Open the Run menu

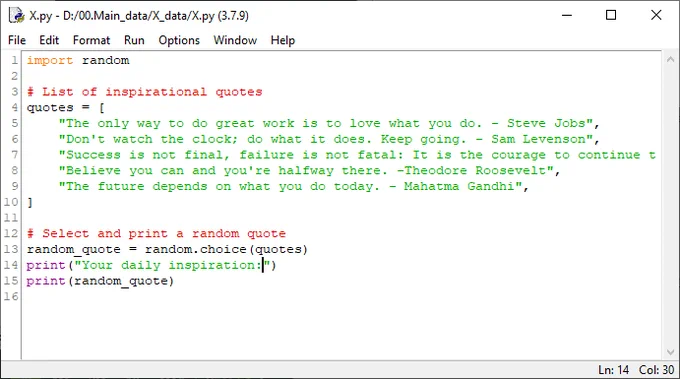click(x=134, y=40)
